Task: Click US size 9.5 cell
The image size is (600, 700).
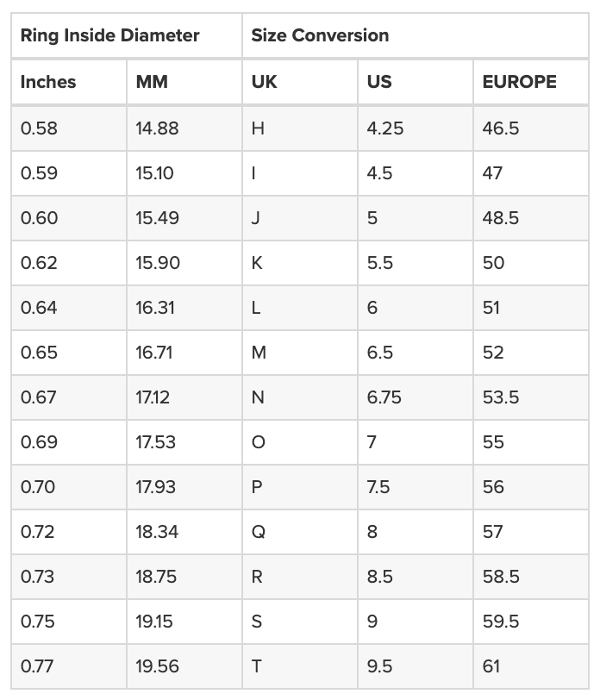Action: (416, 666)
